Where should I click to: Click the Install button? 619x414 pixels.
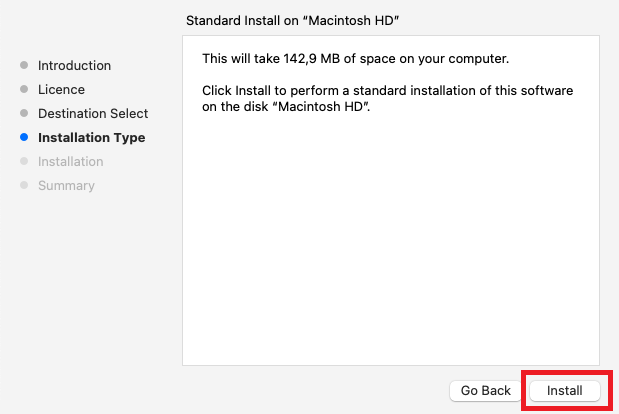point(565,390)
